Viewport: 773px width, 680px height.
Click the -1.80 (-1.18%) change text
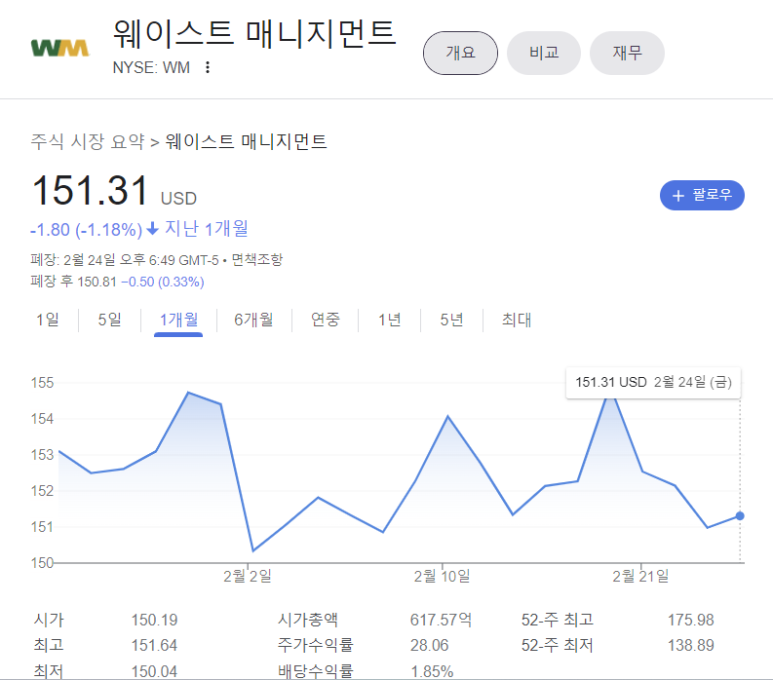tap(86, 230)
